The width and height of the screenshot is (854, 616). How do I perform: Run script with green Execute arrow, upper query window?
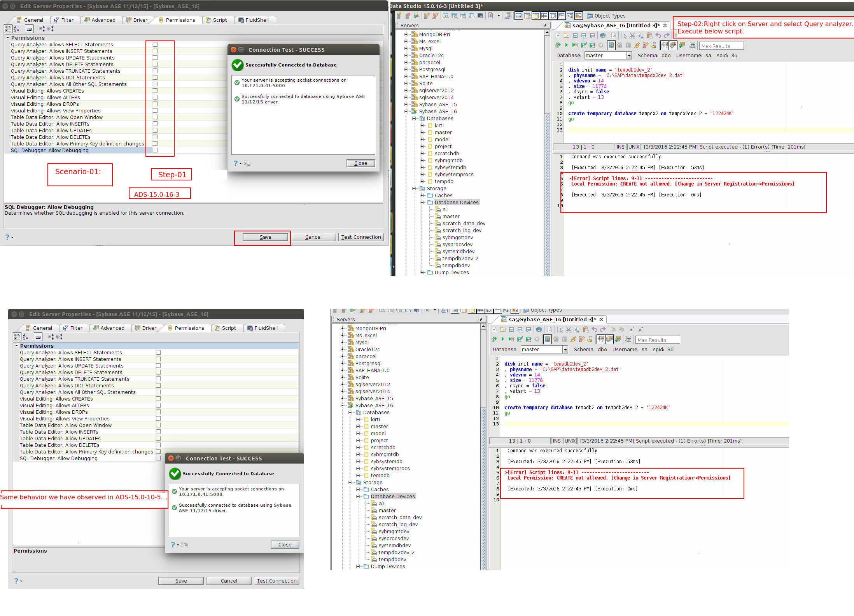pyautogui.click(x=566, y=45)
